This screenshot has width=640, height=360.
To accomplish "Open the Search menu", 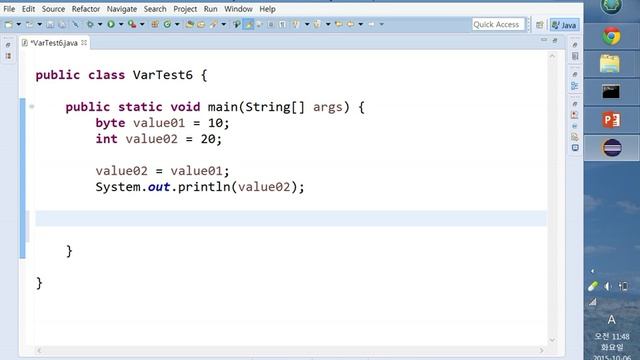I will coord(155,9).
